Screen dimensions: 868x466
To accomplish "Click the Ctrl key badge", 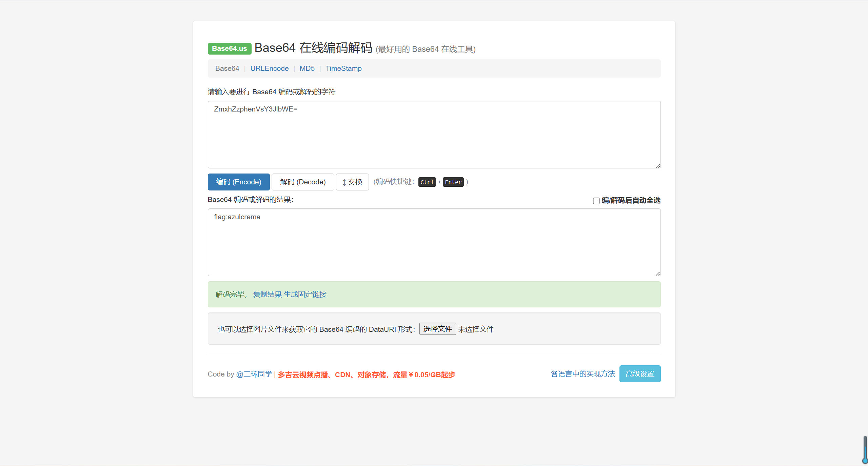I will pos(427,182).
